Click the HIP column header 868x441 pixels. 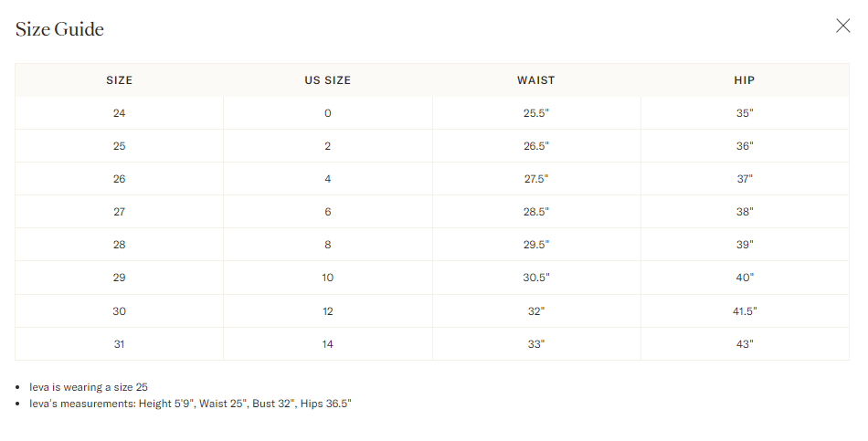click(x=745, y=80)
